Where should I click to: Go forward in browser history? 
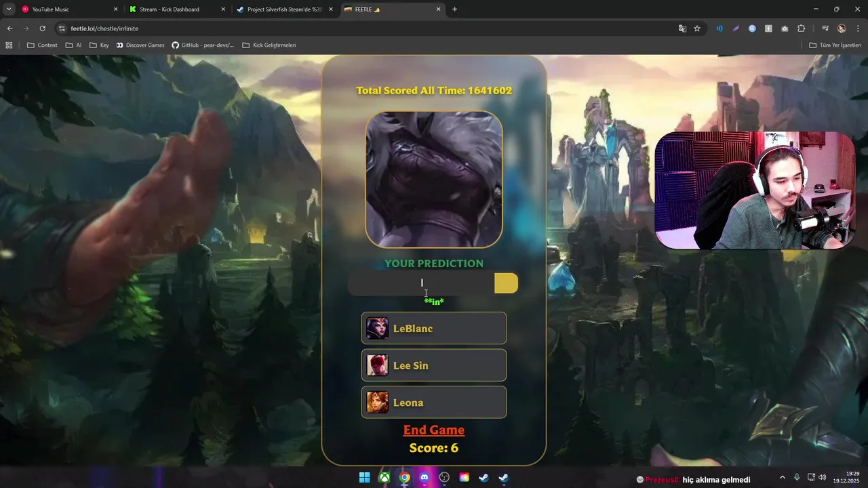click(x=26, y=28)
